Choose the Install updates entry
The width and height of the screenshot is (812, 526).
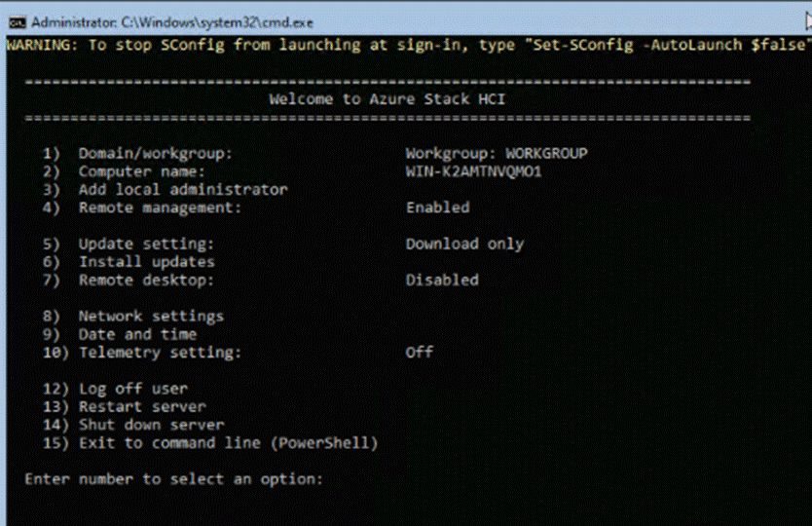pyautogui.click(x=146, y=262)
